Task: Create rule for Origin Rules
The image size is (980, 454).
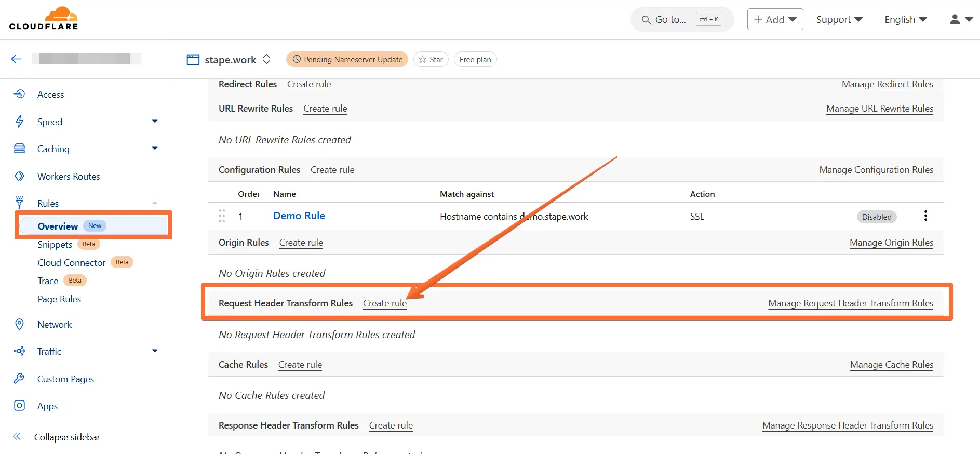Action: tap(301, 243)
